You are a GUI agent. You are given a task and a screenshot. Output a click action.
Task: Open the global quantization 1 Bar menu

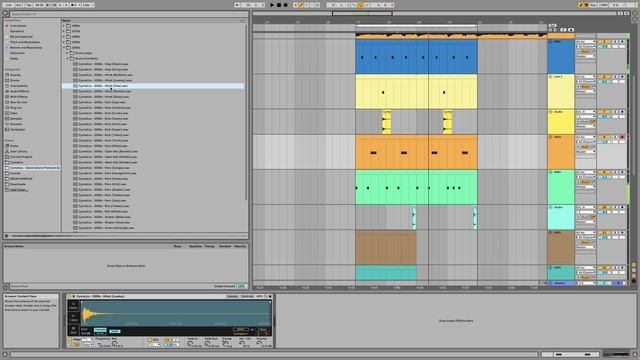click(88, 5)
